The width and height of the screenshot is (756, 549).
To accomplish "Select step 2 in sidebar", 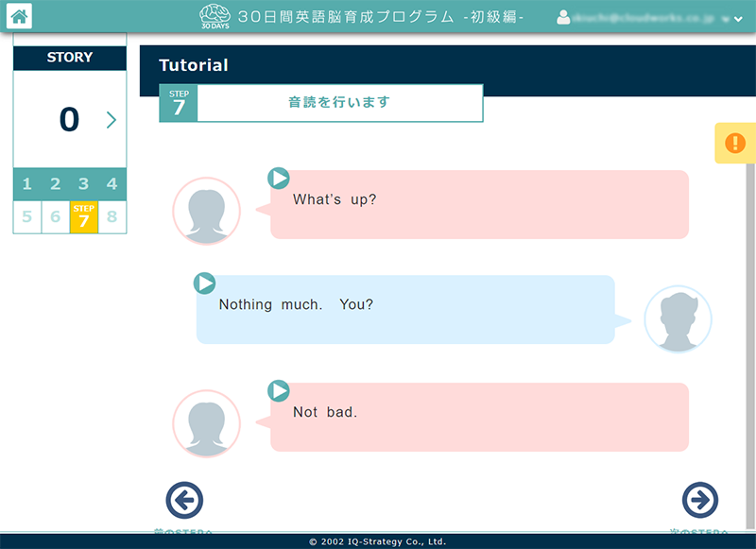I will 55,184.
